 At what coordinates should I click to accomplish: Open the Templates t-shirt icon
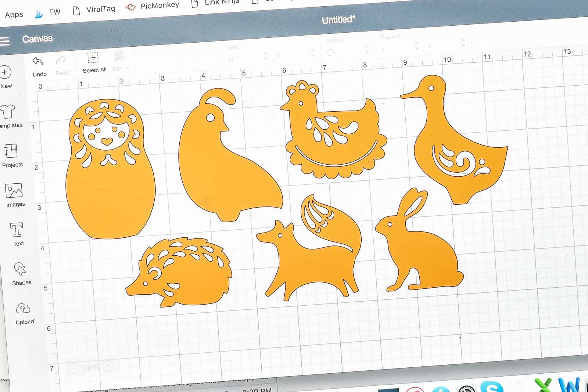7,112
